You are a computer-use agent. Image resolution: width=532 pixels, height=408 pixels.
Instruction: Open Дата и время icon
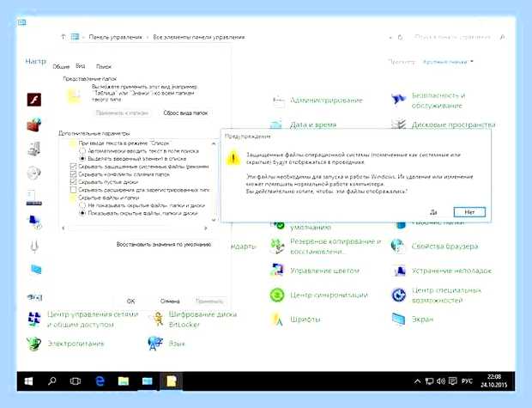pos(276,124)
